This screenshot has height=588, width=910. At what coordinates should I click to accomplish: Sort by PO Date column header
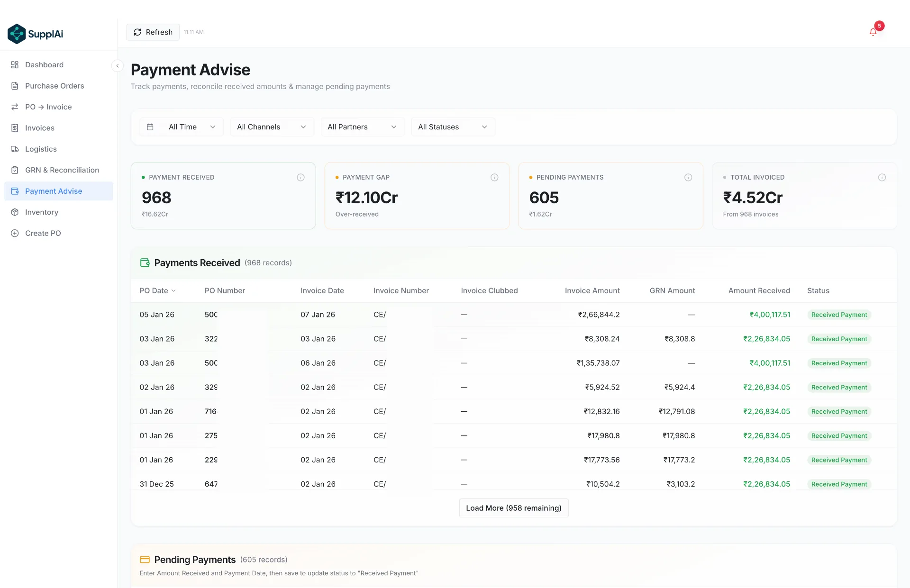coord(157,291)
